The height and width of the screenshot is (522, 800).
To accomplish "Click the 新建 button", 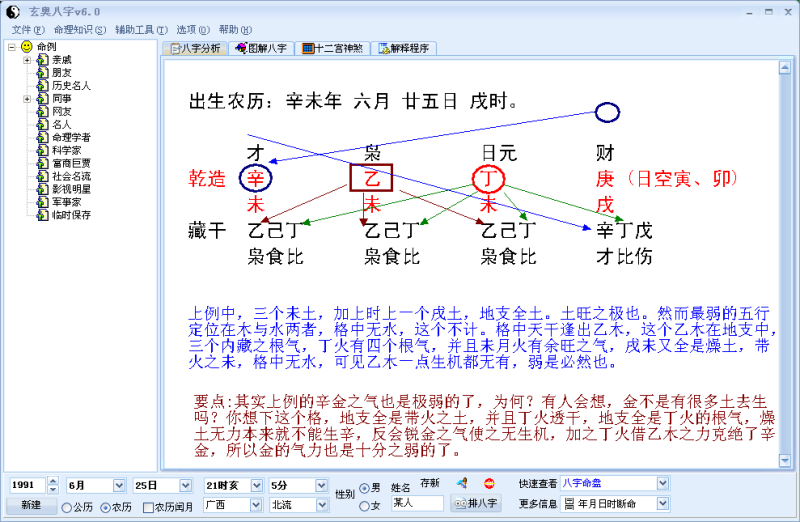I will tap(31, 505).
